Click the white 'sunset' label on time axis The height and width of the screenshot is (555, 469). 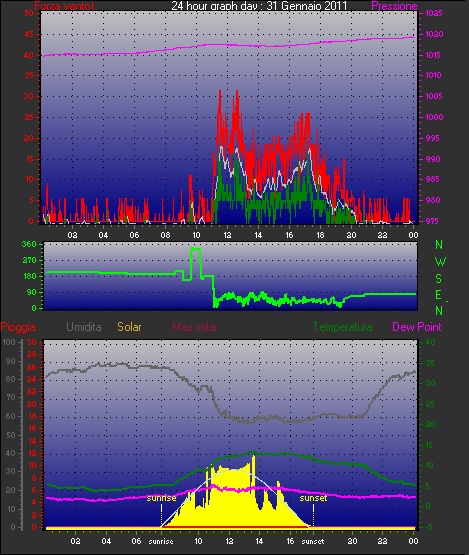coord(313,541)
